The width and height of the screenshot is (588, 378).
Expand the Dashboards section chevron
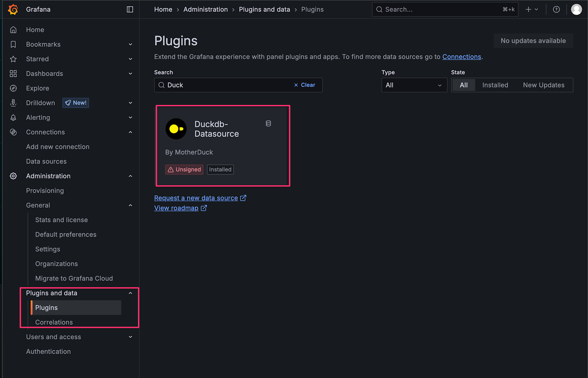coord(130,74)
